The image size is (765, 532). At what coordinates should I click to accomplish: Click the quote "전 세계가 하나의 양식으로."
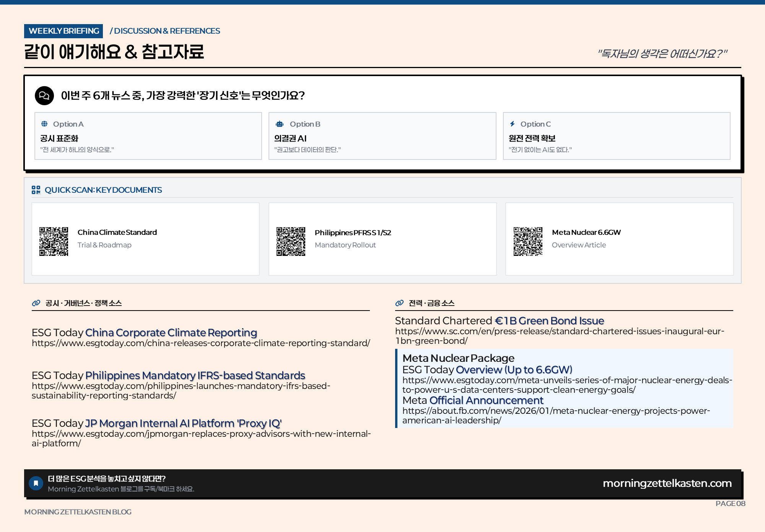pyautogui.click(x=77, y=150)
